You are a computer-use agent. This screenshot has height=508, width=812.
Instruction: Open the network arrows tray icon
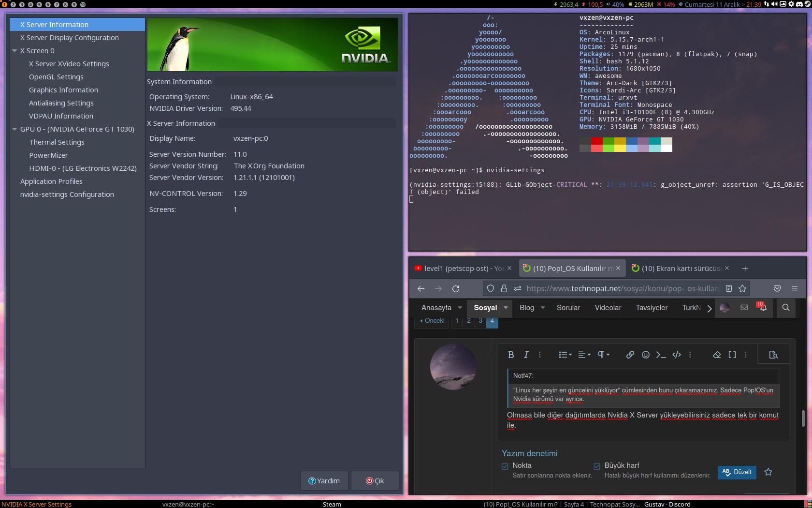[x=767, y=4]
